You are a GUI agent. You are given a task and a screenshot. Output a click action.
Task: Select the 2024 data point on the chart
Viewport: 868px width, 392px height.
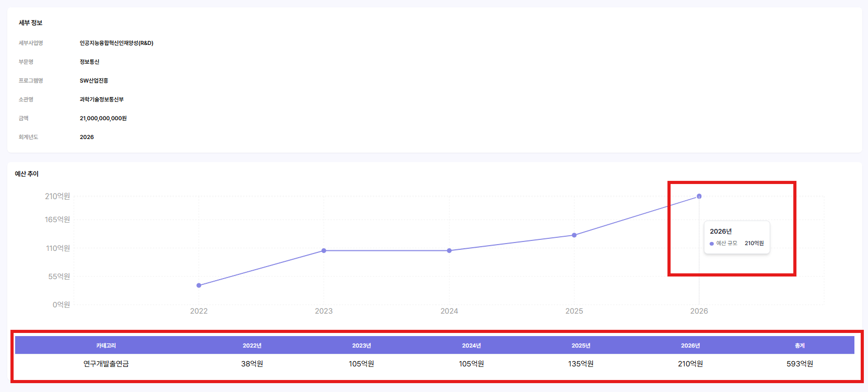click(449, 251)
